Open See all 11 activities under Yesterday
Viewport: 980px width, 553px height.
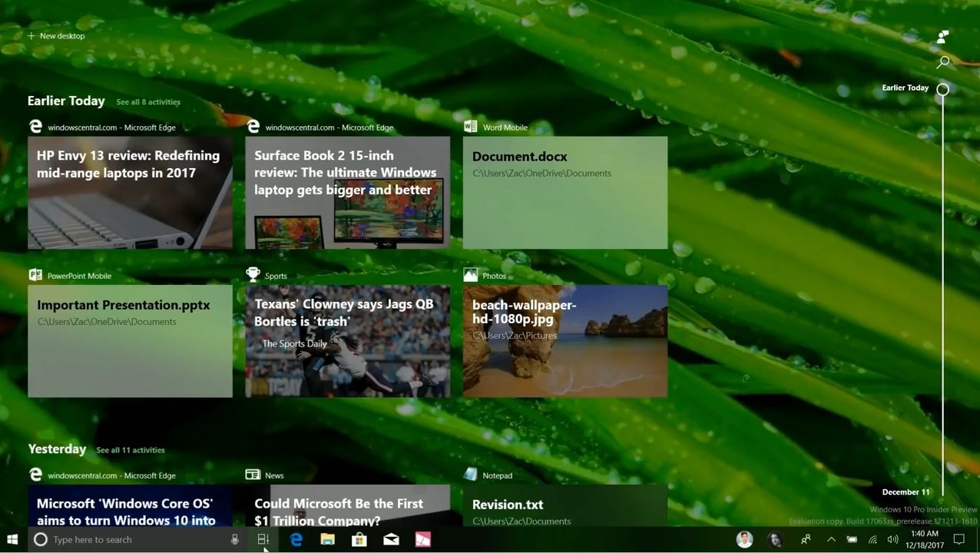tap(131, 449)
